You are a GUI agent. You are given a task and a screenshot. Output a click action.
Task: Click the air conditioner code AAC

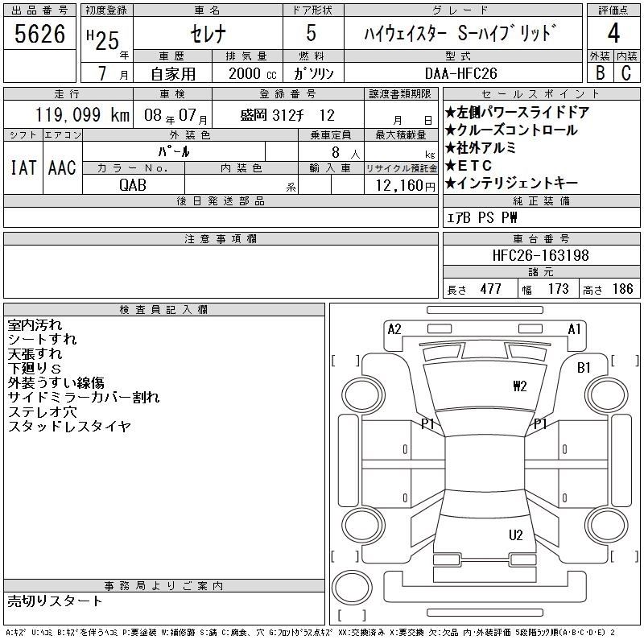click(62, 167)
